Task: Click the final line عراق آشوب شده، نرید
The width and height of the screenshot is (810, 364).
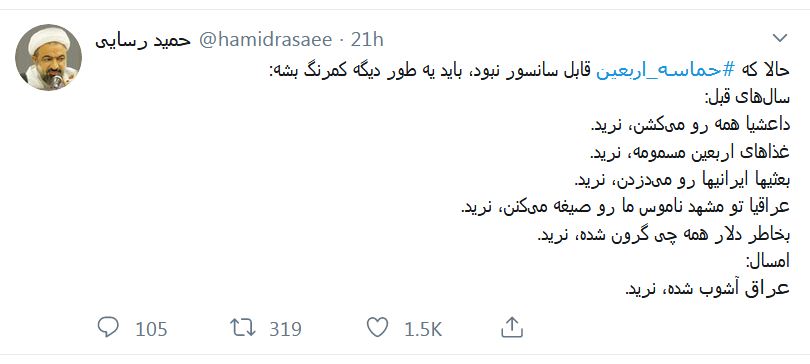Action: coord(707,289)
